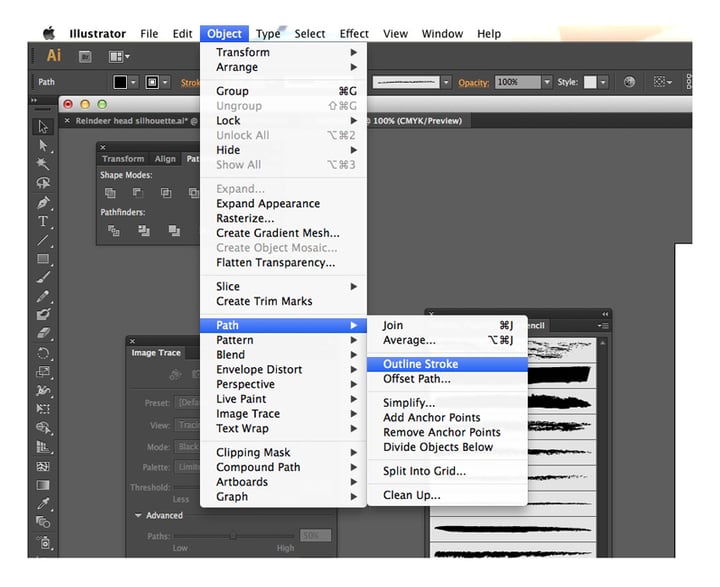Screen dimensions: 720x587
Task: Click the Intersect shape mode icon
Action: pyautogui.click(x=166, y=193)
